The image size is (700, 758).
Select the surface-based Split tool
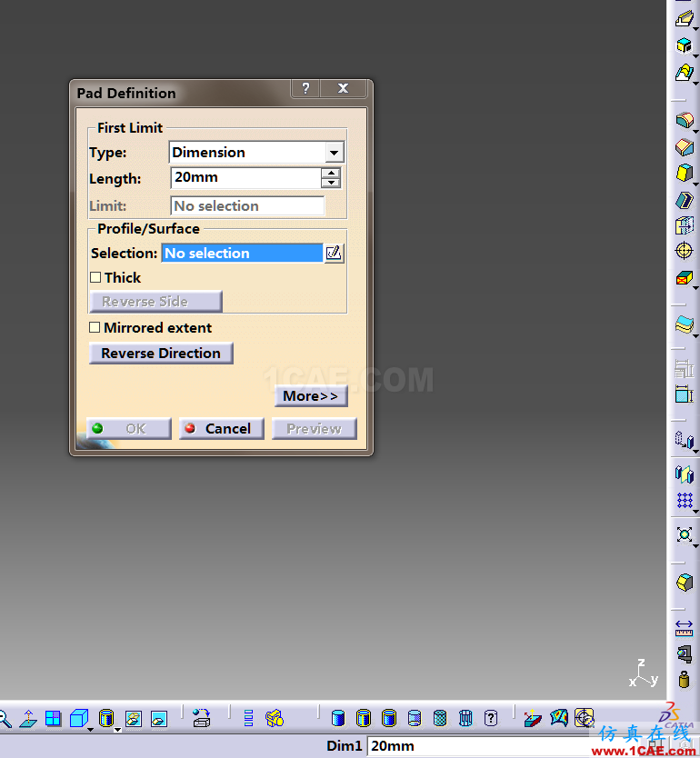(x=684, y=324)
